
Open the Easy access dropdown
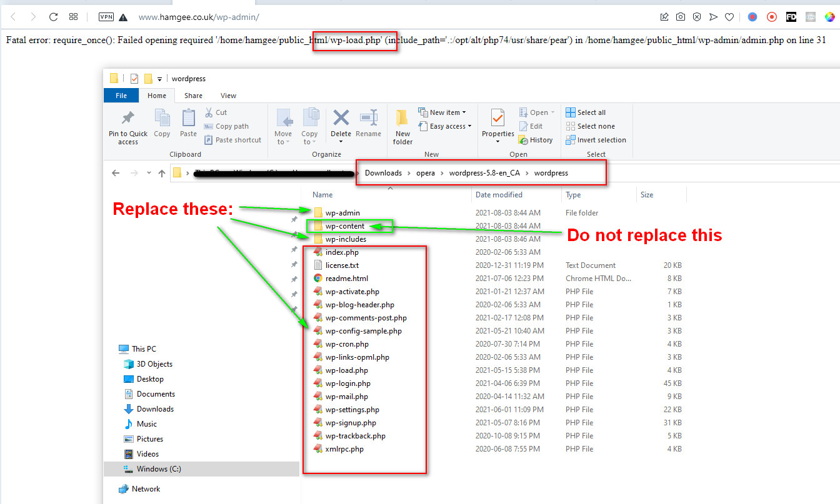coord(445,126)
